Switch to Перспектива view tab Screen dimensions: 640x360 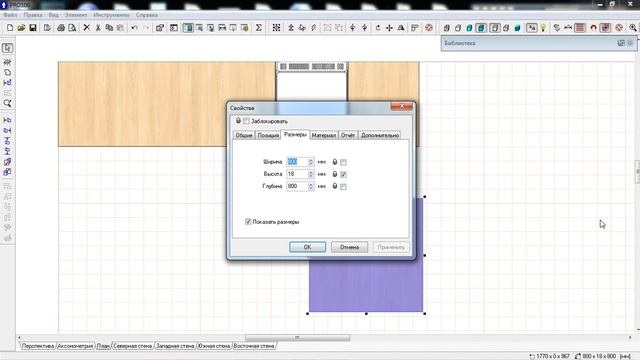point(38,346)
